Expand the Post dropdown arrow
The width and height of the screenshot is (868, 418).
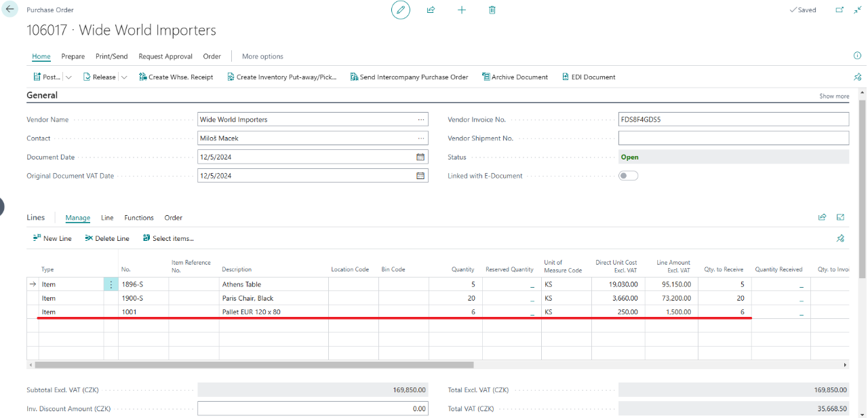coord(69,77)
